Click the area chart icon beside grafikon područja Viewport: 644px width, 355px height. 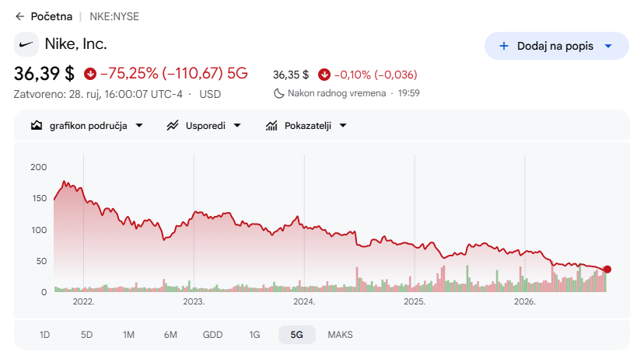(37, 126)
